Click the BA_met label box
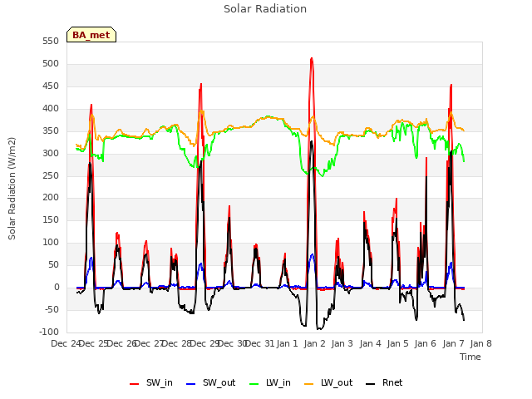 point(91,35)
